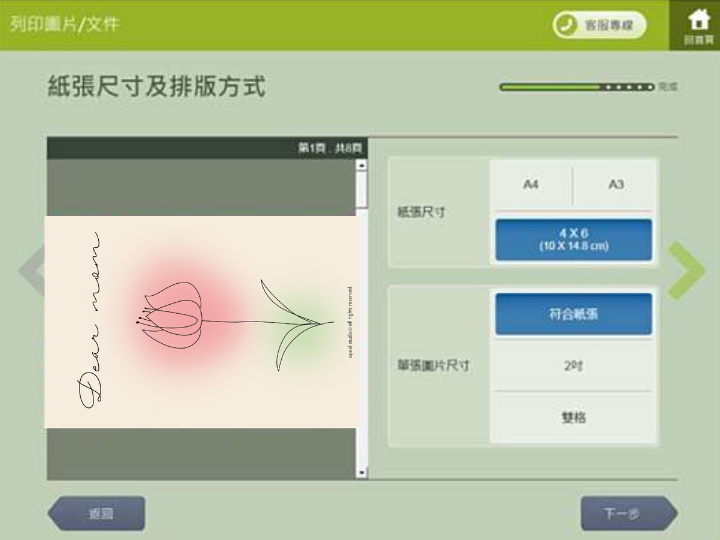The width and height of the screenshot is (720, 540).
Task: Select the 2吋 image size option
Action: point(573,366)
